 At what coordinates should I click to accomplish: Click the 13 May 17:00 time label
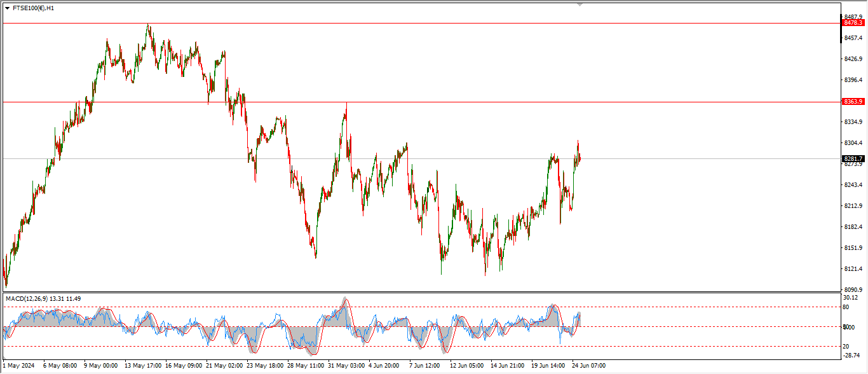[x=144, y=366]
